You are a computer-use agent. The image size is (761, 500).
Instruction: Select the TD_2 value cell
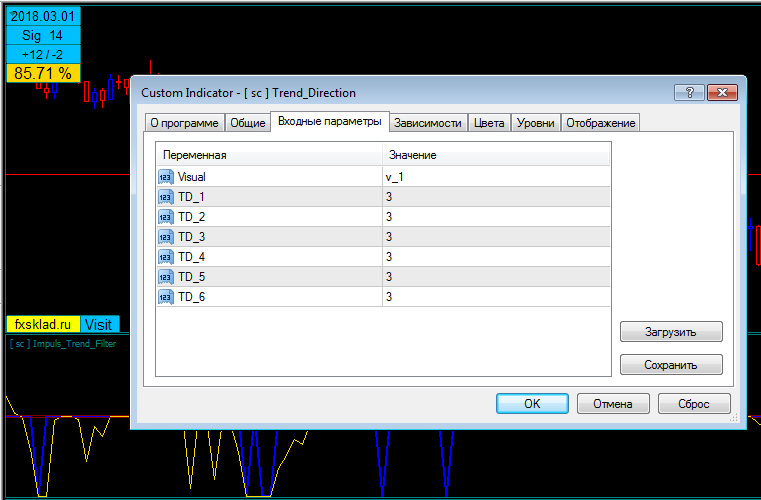(x=496, y=217)
